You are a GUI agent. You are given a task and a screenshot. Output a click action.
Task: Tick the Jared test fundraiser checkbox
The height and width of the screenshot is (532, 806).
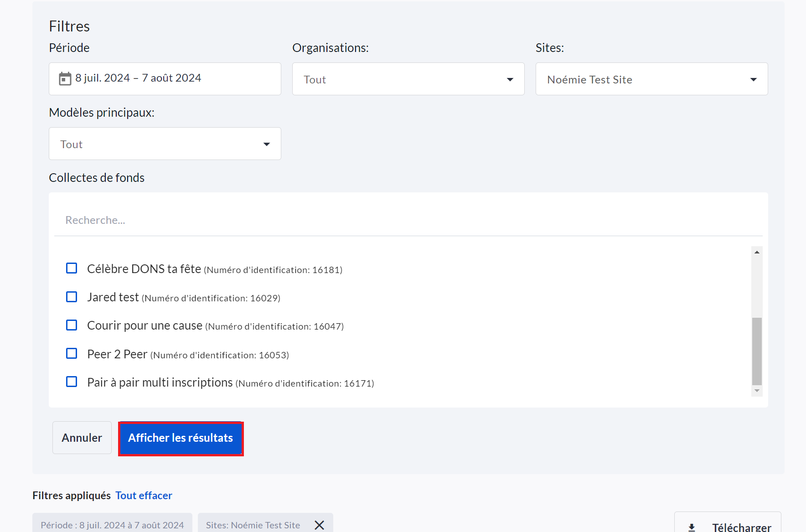click(x=72, y=297)
